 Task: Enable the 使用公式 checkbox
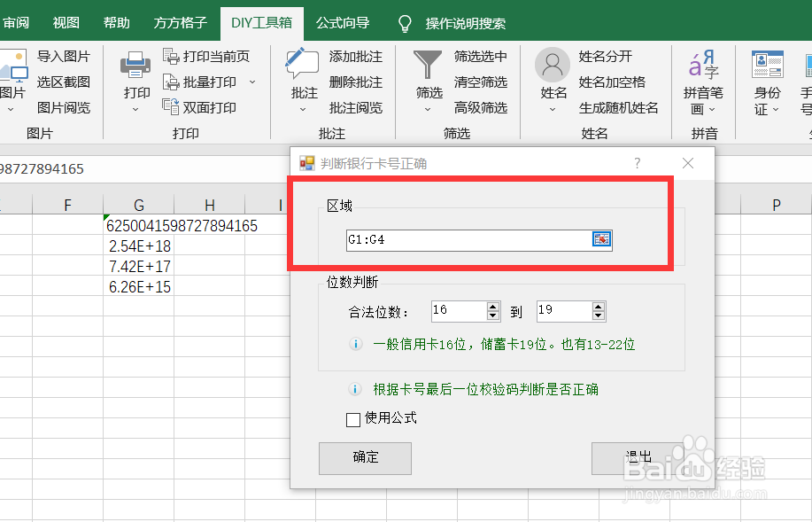352,419
